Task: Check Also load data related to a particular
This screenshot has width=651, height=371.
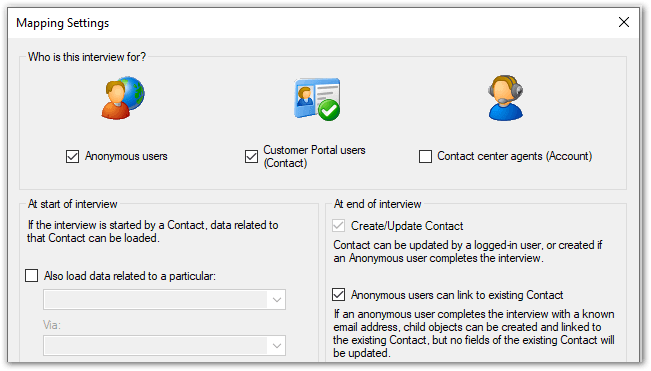Action: (32, 276)
